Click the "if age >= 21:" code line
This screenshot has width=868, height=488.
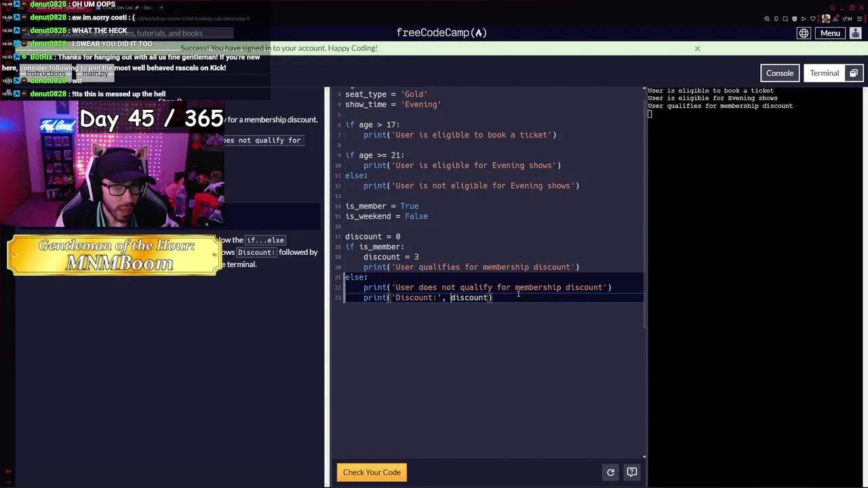click(x=374, y=155)
